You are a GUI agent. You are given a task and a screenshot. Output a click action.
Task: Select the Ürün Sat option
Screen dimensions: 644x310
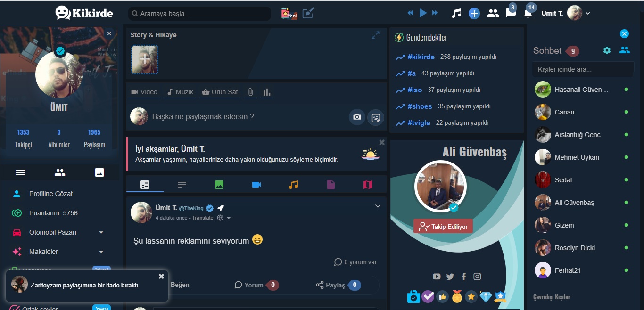220,92
